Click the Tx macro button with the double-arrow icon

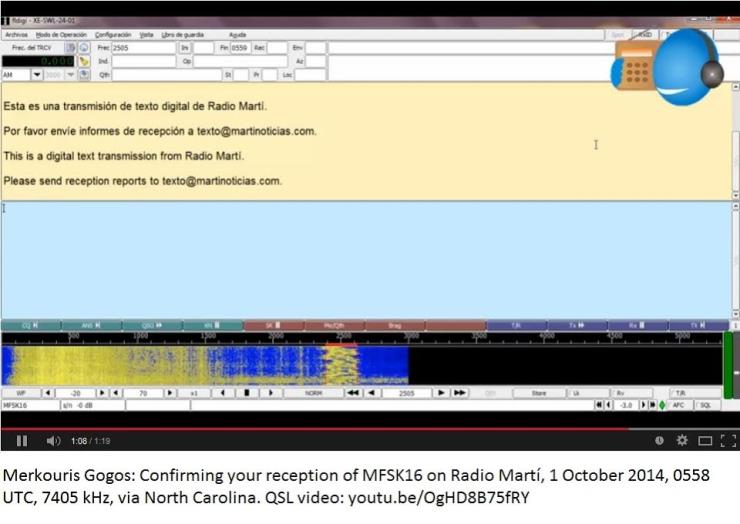577,325
